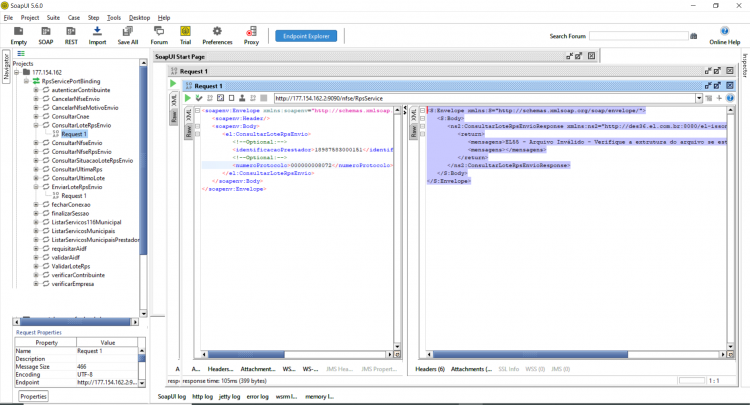The height and width of the screenshot is (405, 750).
Task: Open the Tools menu
Action: 114,18
